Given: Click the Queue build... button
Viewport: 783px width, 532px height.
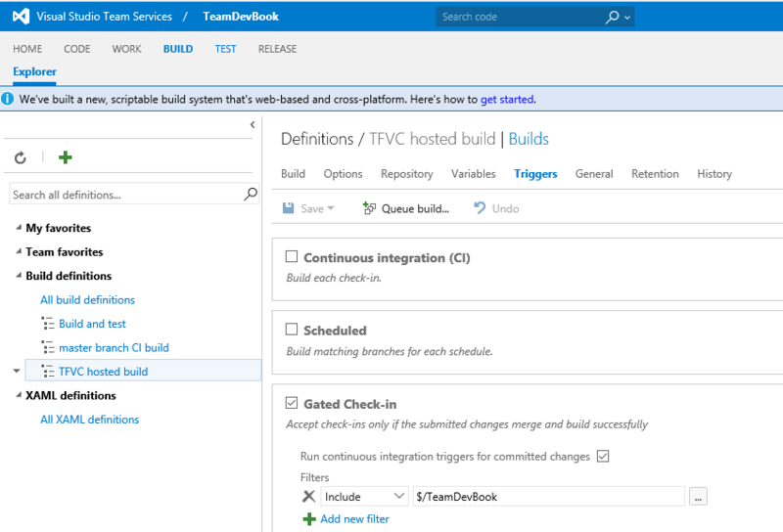Looking at the screenshot, I should point(406,208).
